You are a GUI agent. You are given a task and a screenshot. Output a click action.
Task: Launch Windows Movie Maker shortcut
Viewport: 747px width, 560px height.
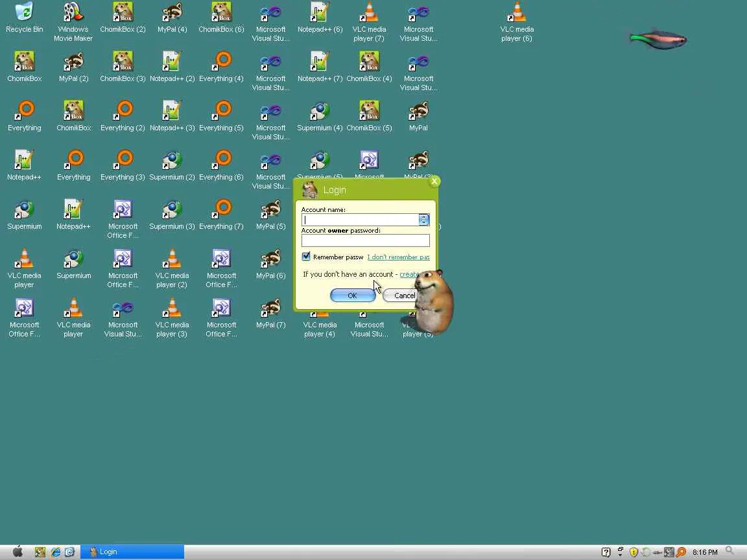point(73,22)
